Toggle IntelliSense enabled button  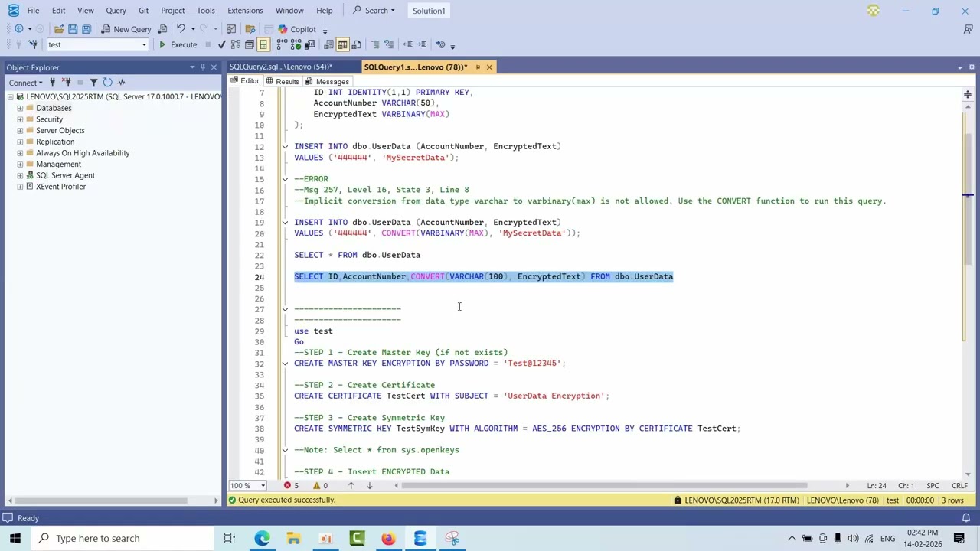tap(263, 44)
